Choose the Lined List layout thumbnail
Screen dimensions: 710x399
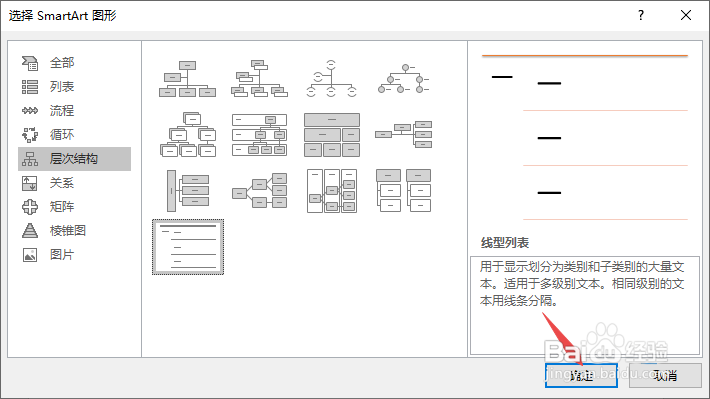pyautogui.click(x=188, y=247)
